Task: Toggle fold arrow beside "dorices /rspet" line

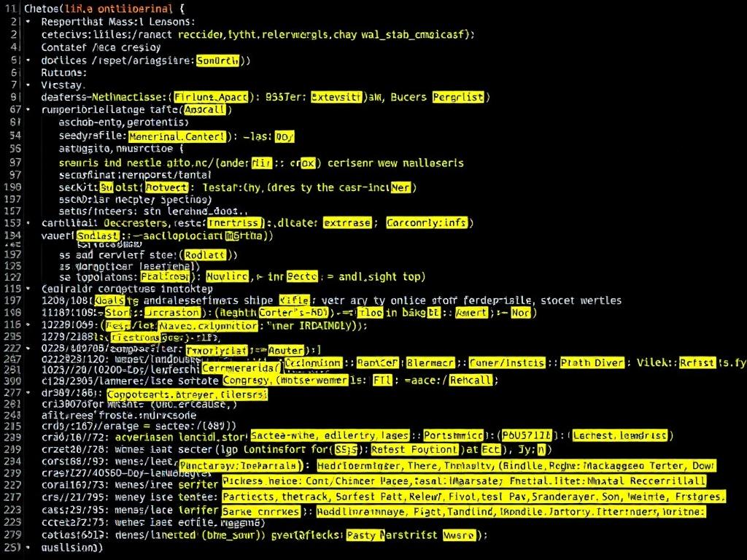Action: [x=28, y=61]
